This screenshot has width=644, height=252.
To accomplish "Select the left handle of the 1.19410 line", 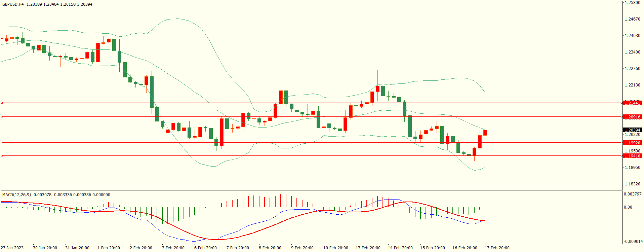I will 2,155.
